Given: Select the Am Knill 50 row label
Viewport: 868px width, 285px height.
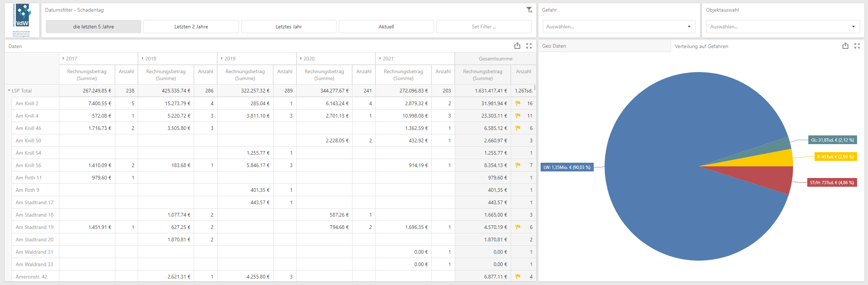Looking at the screenshot, I should [x=28, y=140].
